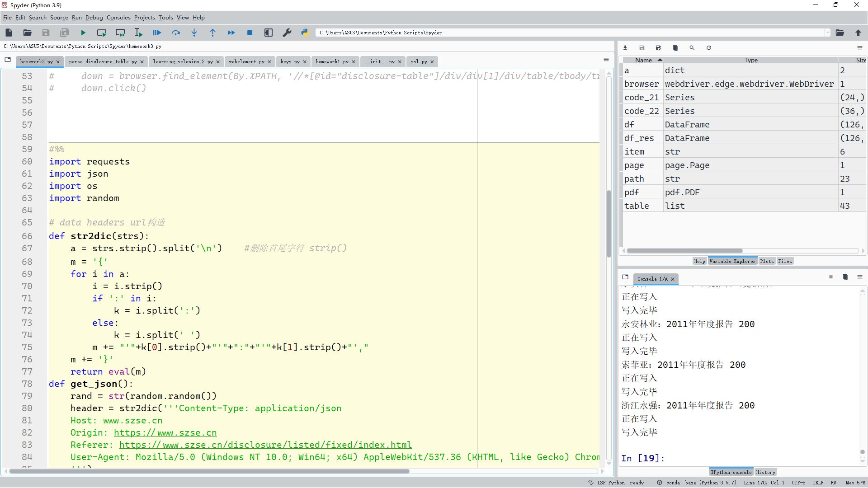Open editor options hamburger menu
Viewport: 868px width, 488px height.
click(606, 60)
